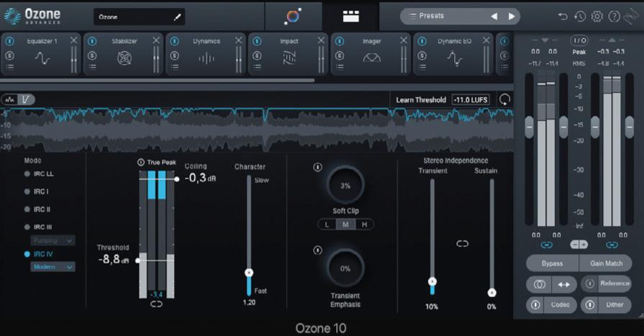Image resolution: width=644 pixels, height=336 pixels.
Task: Remove the Stabilizer module
Action: click(x=156, y=40)
